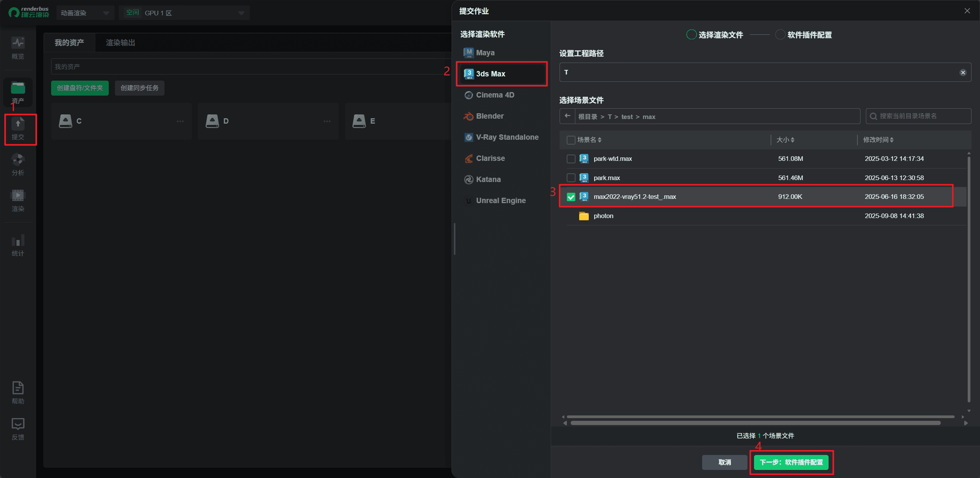The image size is (980, 478).
Task: Close the 提交作业 dialog
Action: 967,11
